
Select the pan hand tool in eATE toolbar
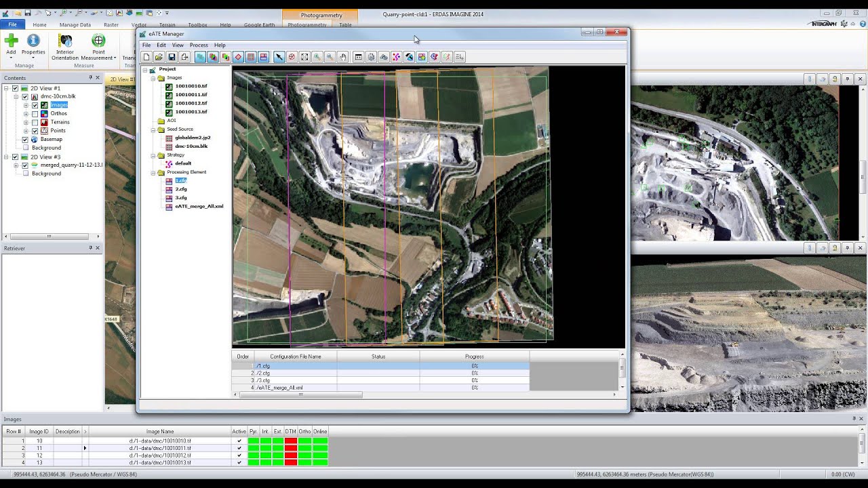click(x=342, y=58)
